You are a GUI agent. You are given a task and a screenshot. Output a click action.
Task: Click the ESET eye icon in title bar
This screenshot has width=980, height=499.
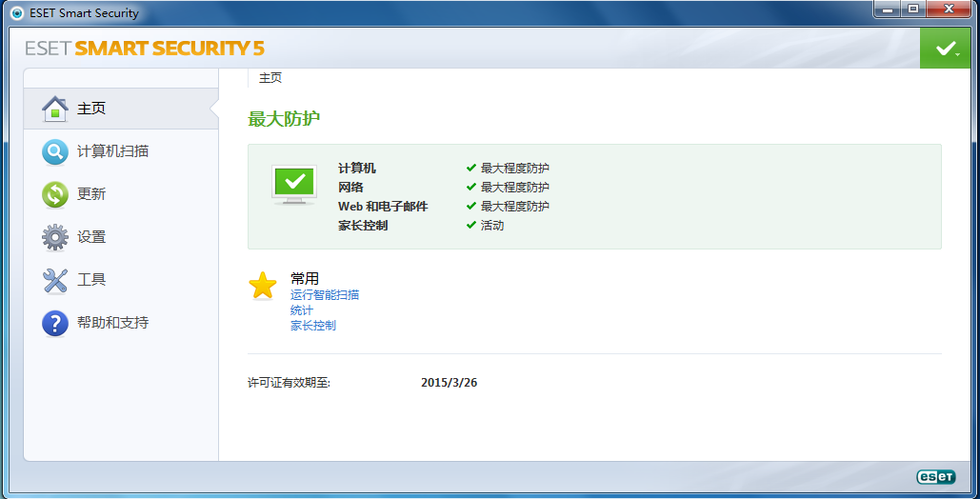[16, 13]
